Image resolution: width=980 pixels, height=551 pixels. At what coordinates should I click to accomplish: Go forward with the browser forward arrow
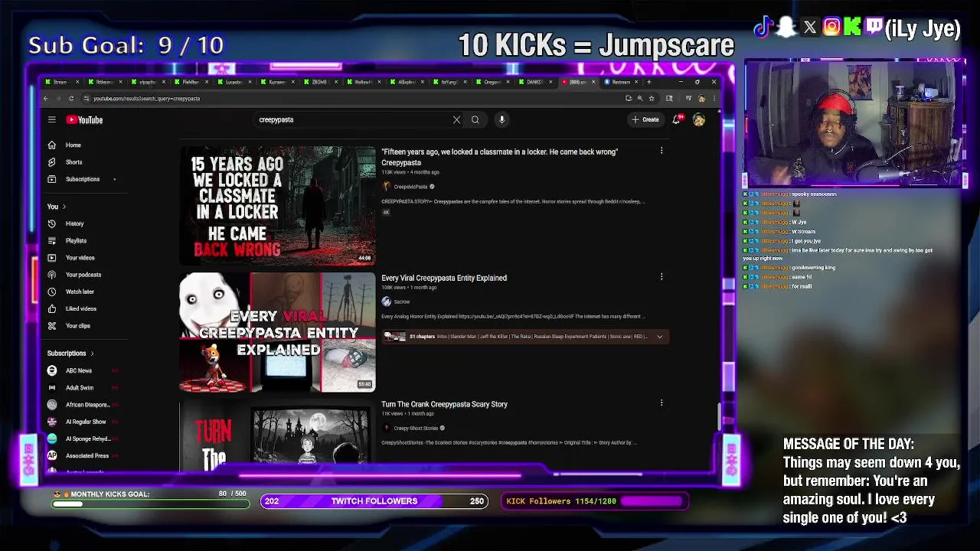tap(58, 98)
